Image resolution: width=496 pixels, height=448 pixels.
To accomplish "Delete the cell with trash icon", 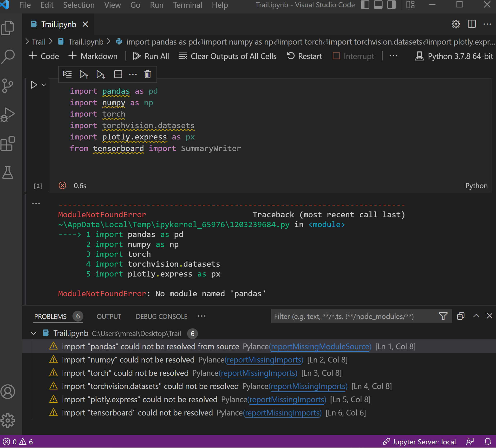I will coord(147,74).
